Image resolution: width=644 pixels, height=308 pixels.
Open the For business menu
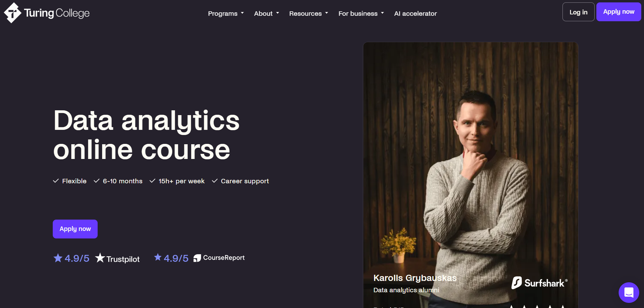click(361, 13)
